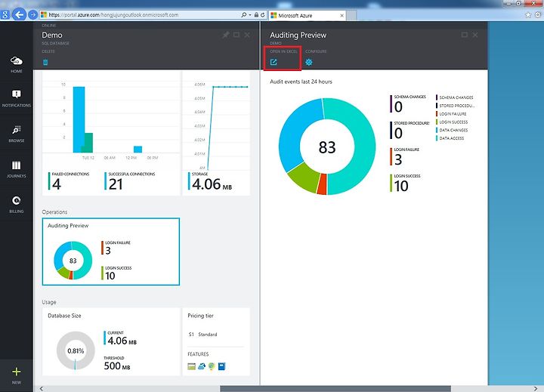The width and height of the screenshot is (544, 392).
Task: Click the green feature icon under Features
Action: (x=191, y=366)
